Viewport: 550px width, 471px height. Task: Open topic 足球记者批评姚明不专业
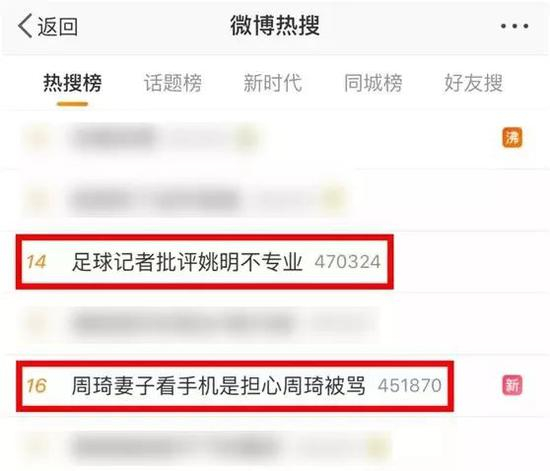(187, 262)
